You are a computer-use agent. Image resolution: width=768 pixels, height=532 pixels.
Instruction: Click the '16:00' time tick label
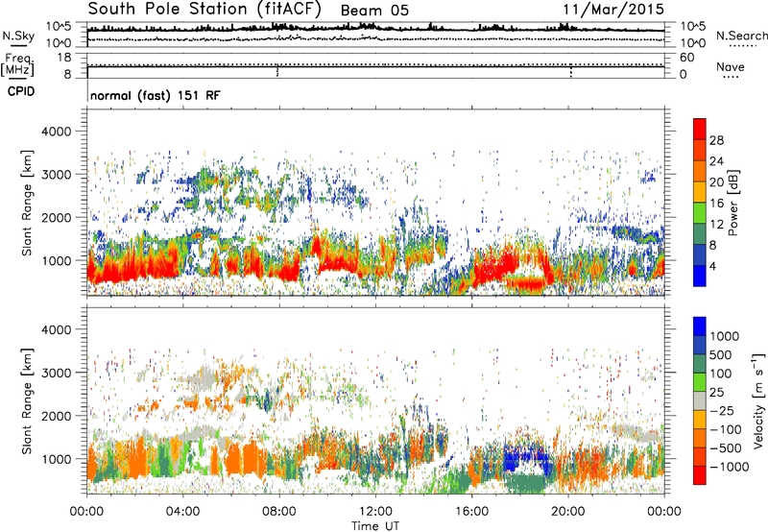(x=471, y=512)
